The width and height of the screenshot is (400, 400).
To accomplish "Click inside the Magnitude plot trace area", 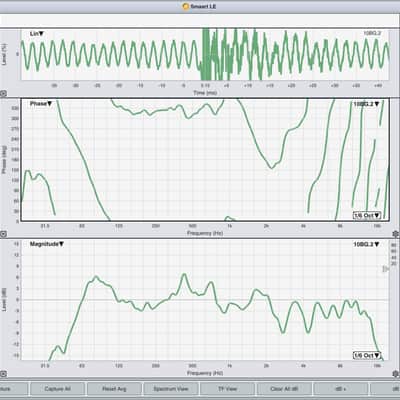I will click(x=205, y=299).
